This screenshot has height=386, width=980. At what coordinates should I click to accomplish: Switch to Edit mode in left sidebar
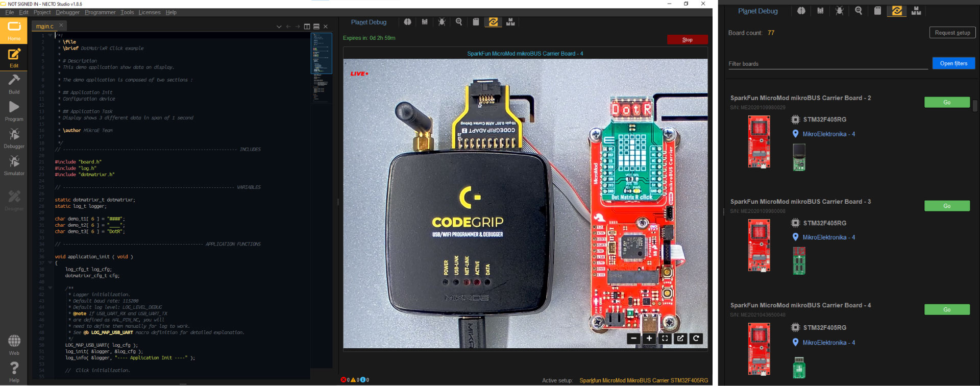pos(14,58)
